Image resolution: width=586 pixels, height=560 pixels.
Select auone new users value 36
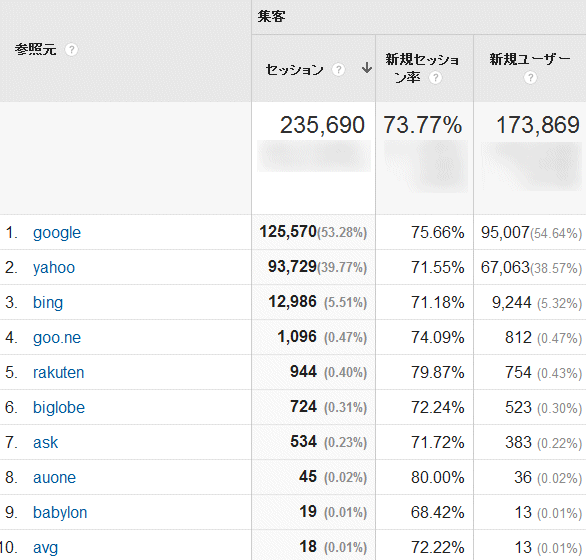pos(523,477)
